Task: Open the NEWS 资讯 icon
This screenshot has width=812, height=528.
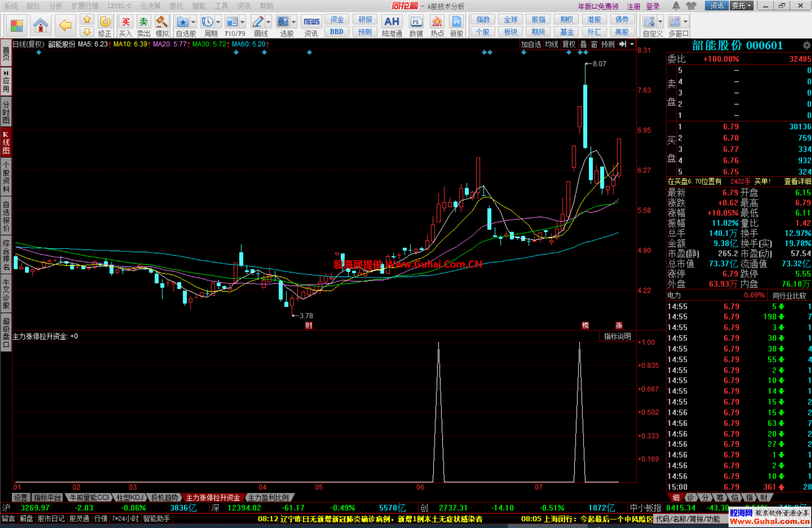Action: pos(311,26)
